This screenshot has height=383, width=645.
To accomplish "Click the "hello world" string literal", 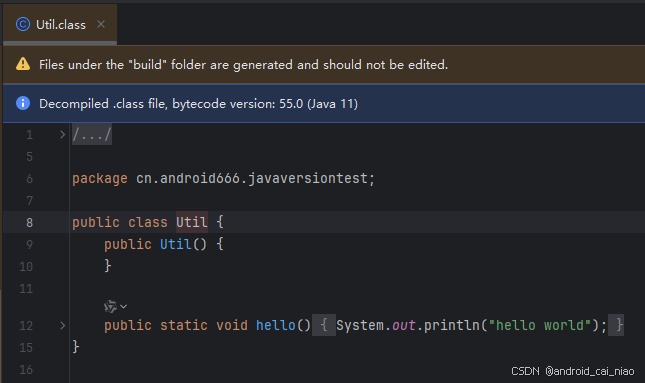I will coord(540,325).
